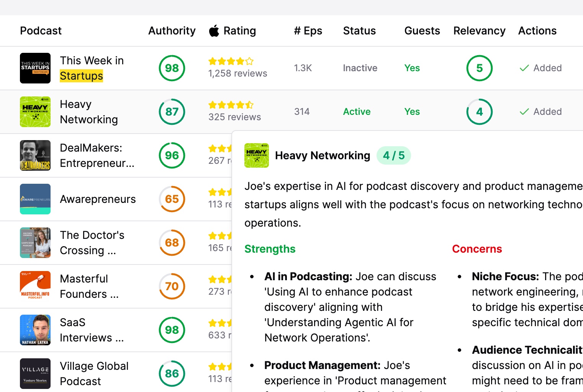Click authority score 96 for DealMakers
Image resolution: width=583 pixels, height=392 pixels.
[x=172, y=155]
